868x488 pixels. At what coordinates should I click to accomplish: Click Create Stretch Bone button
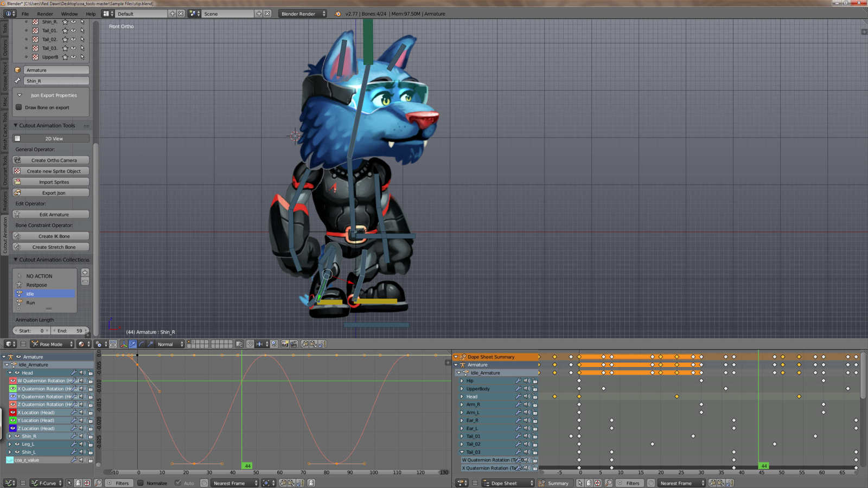(51, 247)
